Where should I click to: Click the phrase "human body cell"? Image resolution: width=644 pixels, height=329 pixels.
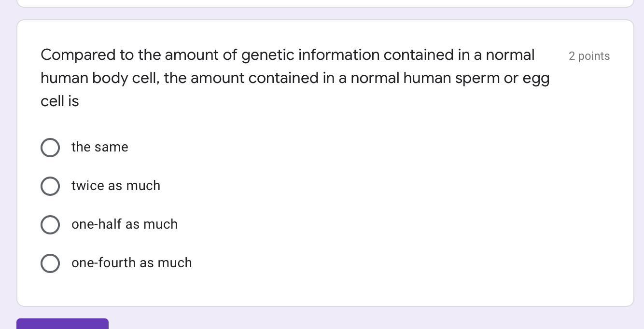click(x=99, y=78)
